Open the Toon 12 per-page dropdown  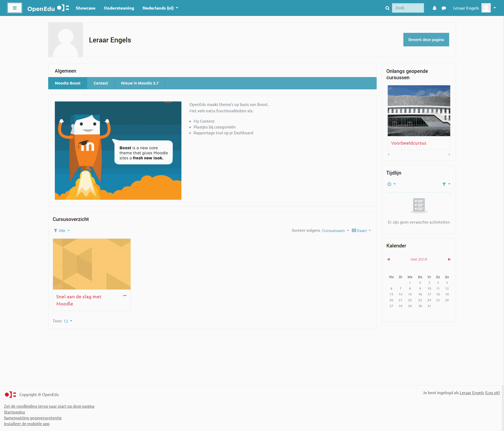point(68,321)
